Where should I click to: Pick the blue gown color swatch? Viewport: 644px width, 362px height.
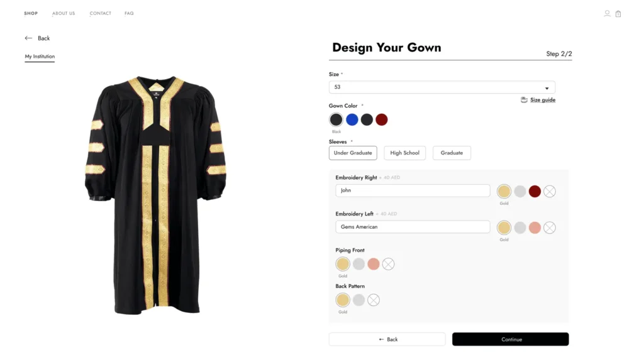coord(352,119)
